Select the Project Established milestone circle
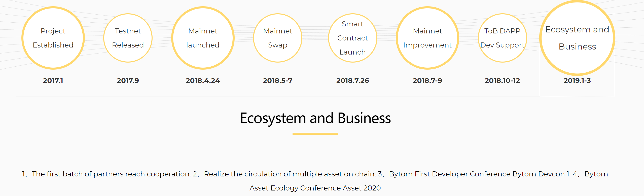 [53, 38]
